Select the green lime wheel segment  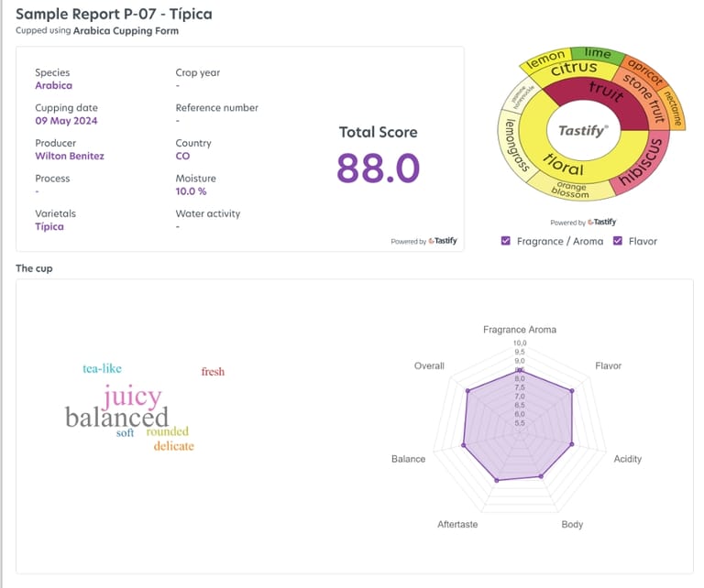coord(597,54)
